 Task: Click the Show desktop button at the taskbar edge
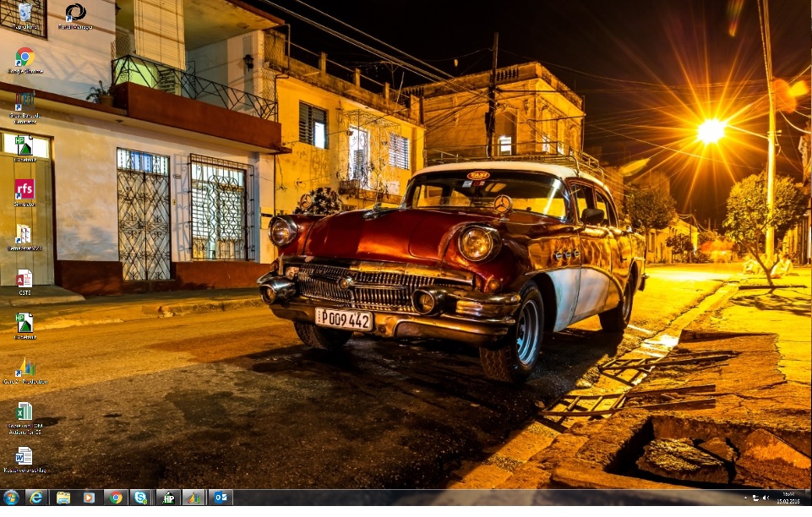click(x=808, y=498)
